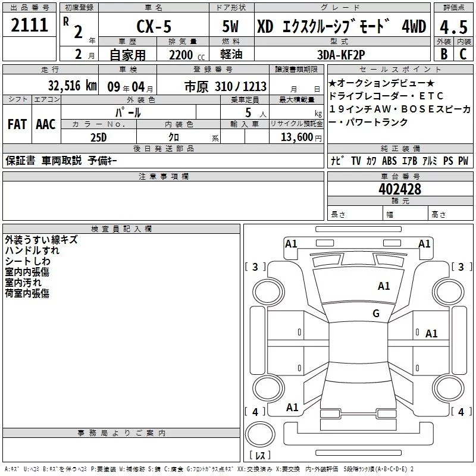Click the fuel type 軽油
Screen dimensions: 476x476
coord(231,54)
